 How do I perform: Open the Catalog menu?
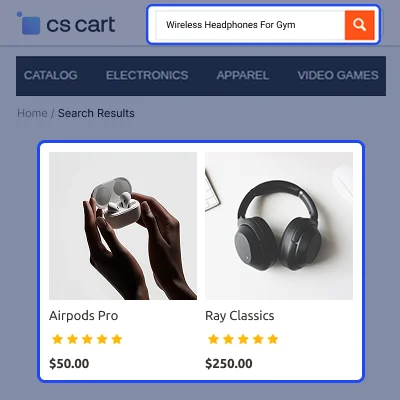pos(51,75)
